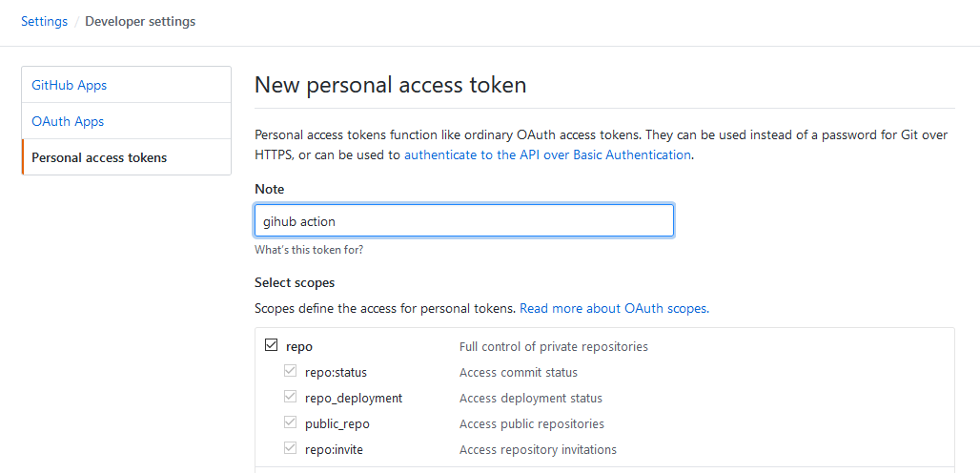Open authenticate to the API over Basic Authentication link
The image size is (980, 473).
[547, 154]
